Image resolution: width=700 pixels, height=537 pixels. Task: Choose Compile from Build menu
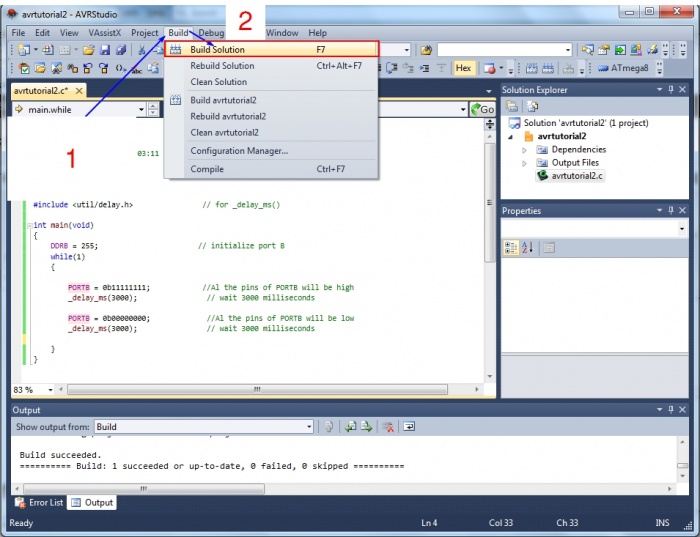[x=272, y=169]
